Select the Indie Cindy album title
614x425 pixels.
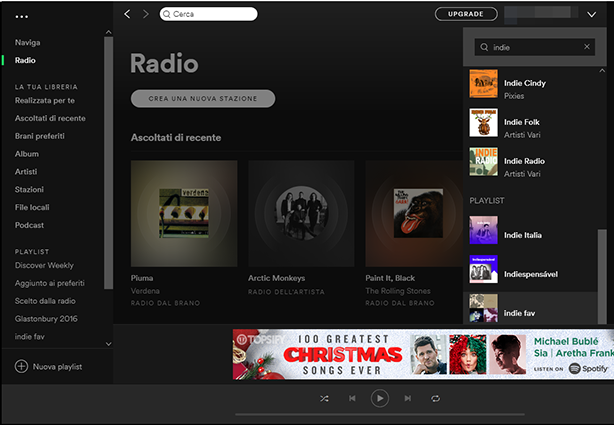525,83
